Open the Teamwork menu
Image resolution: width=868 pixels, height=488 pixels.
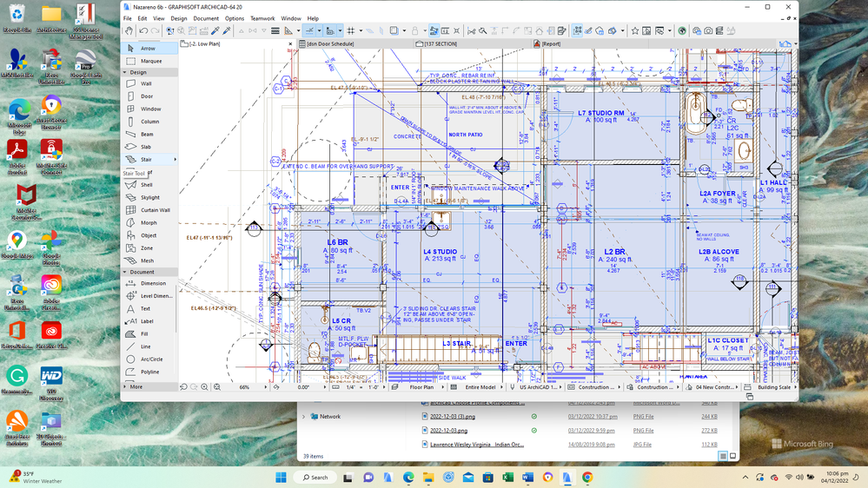point(262,18)
